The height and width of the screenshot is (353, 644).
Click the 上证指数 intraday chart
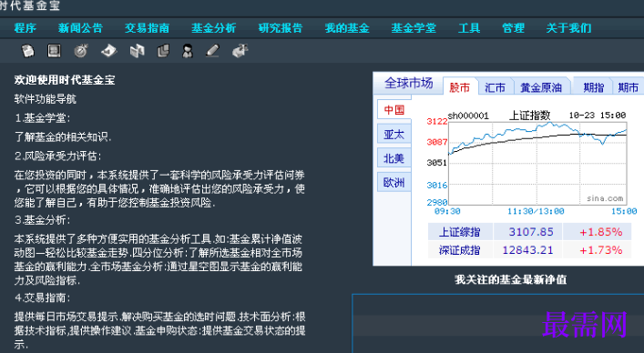point(537,163)
